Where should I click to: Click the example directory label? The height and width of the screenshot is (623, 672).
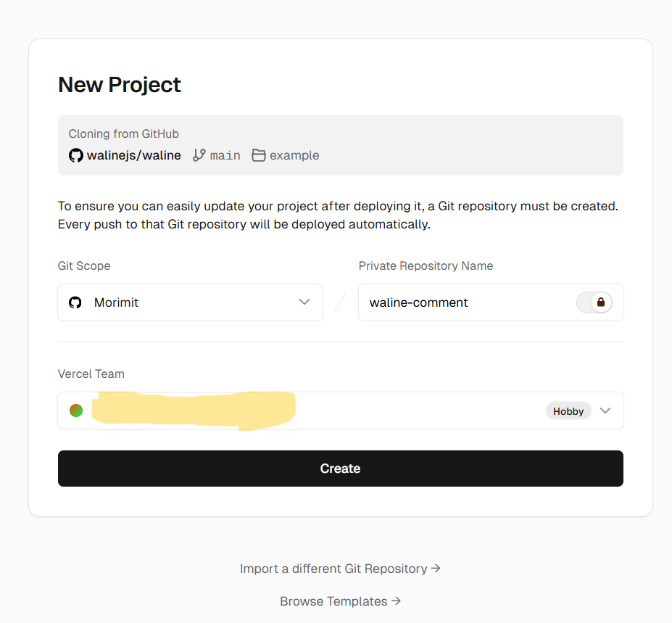click(294, 155)
